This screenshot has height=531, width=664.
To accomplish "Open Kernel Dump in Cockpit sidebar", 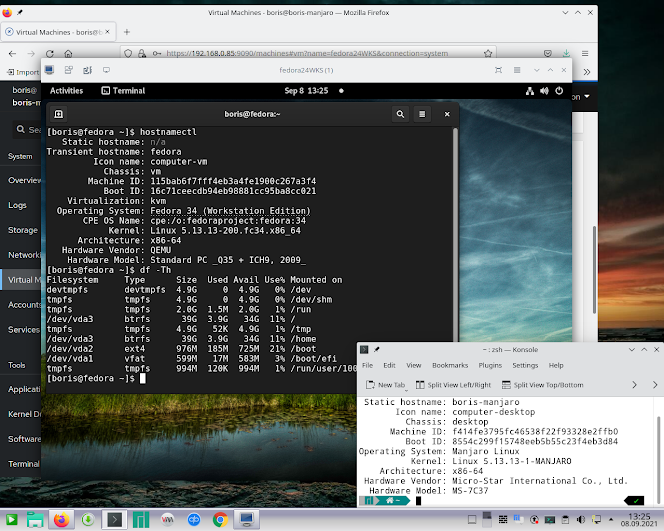I will click(x=25, y=414).
